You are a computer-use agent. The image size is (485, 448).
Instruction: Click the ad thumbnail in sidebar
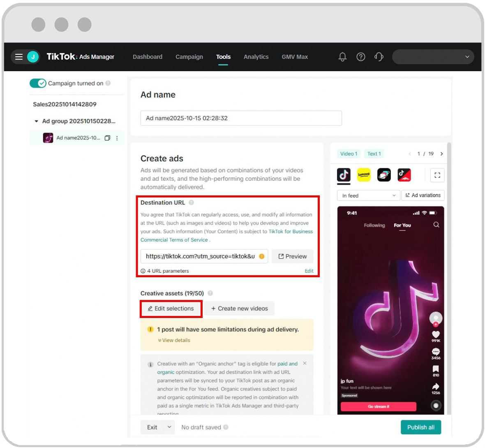[x=48, y=138]
